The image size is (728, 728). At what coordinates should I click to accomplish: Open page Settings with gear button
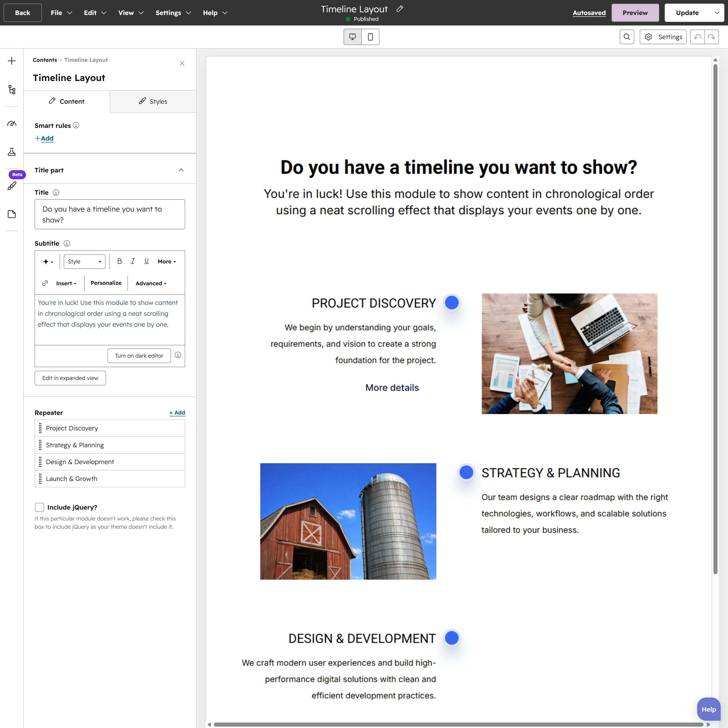663,37
